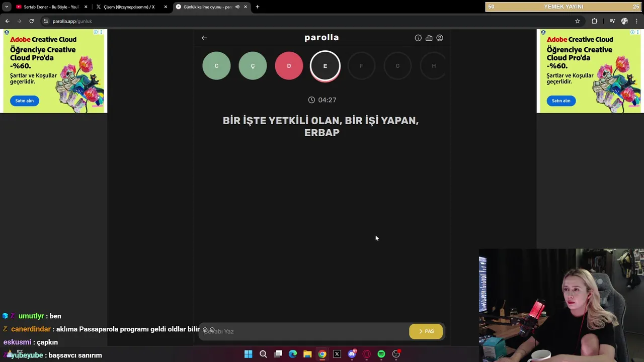This screenshot has width=644, height=362.
Task: Close the Sertab Erener YouTube tab
Action: [x=86, y=7]
